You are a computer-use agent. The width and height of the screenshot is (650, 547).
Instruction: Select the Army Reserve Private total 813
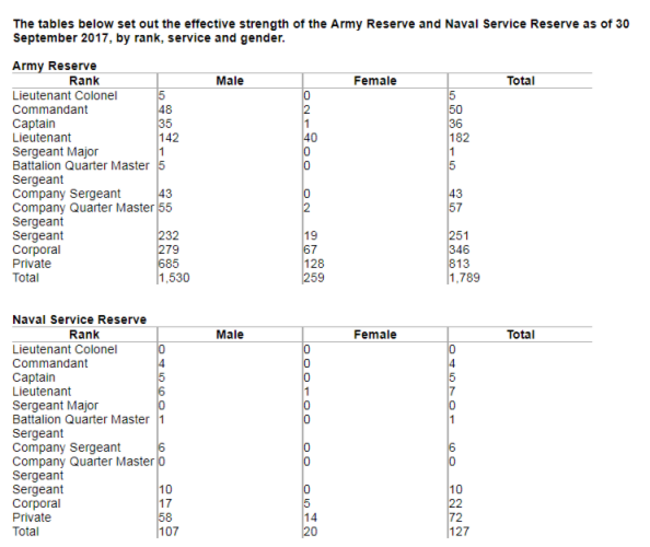coord(460,265)
